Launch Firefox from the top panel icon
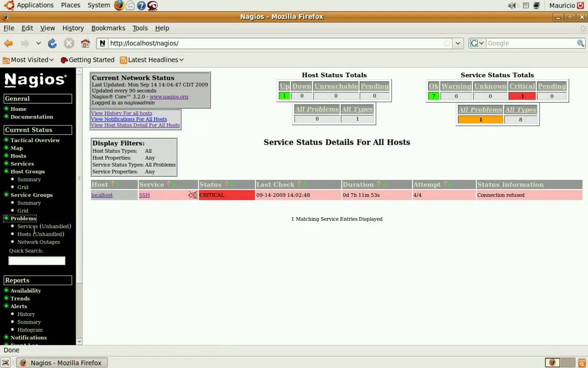The width and height of the screenshot is (588, 368). [x=119, y=5]
